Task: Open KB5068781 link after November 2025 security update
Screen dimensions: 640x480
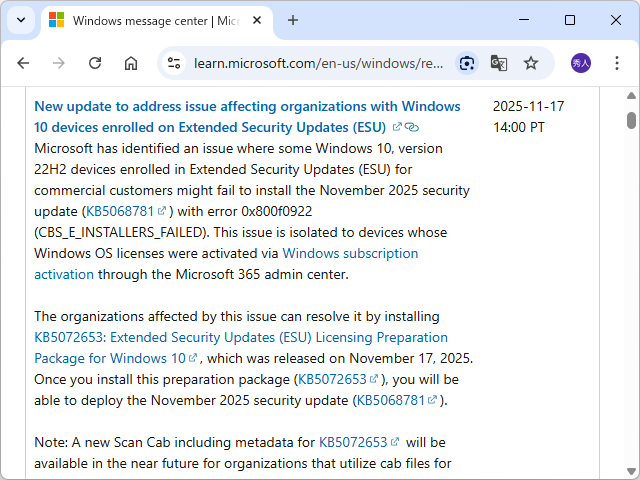Action: [391, 400]
